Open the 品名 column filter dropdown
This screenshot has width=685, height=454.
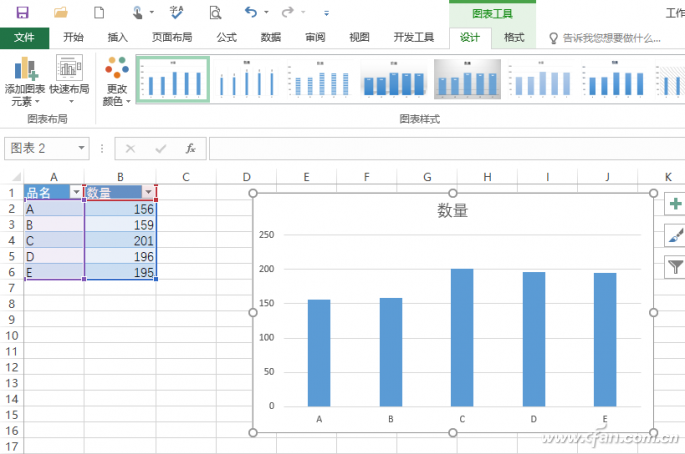(76, 192)
